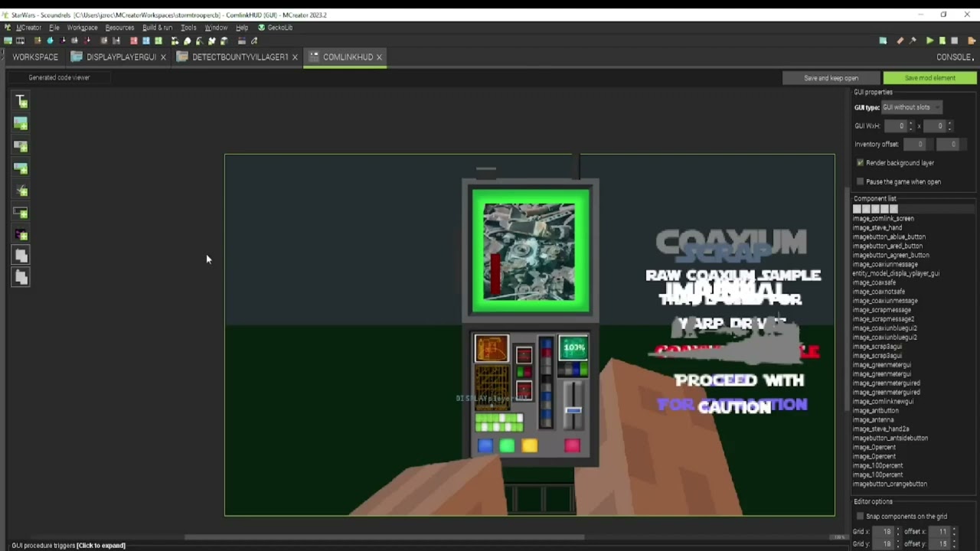Select image_coaxsafe in component list
Viewport: 980px width, 551px height.
(x=874, y=282)
